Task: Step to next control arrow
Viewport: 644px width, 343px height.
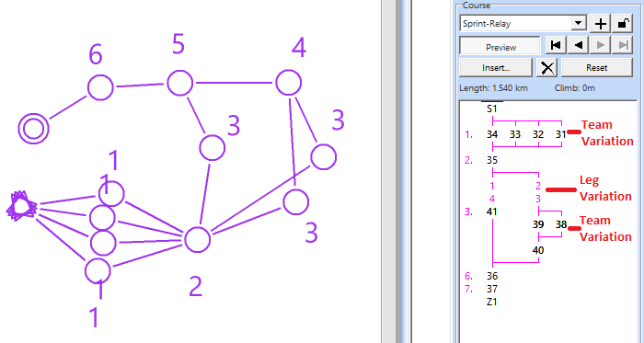Action: click(x=601, y=45)
